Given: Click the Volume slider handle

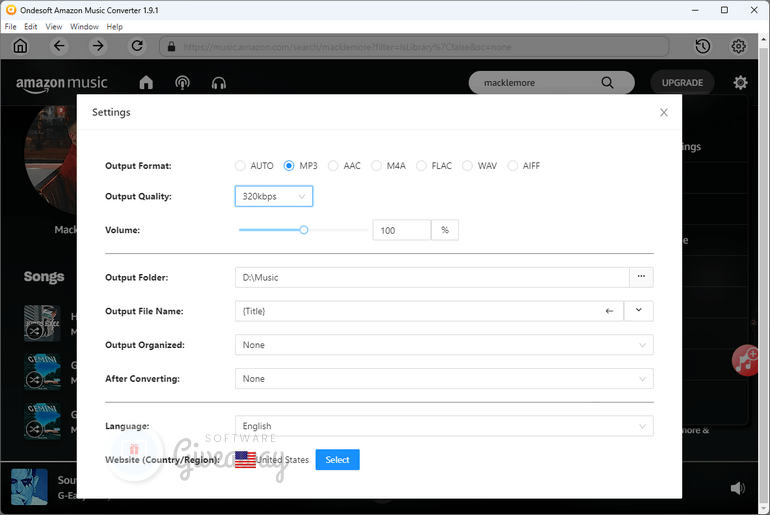Looking at the screenshot, I should [303, 230].
